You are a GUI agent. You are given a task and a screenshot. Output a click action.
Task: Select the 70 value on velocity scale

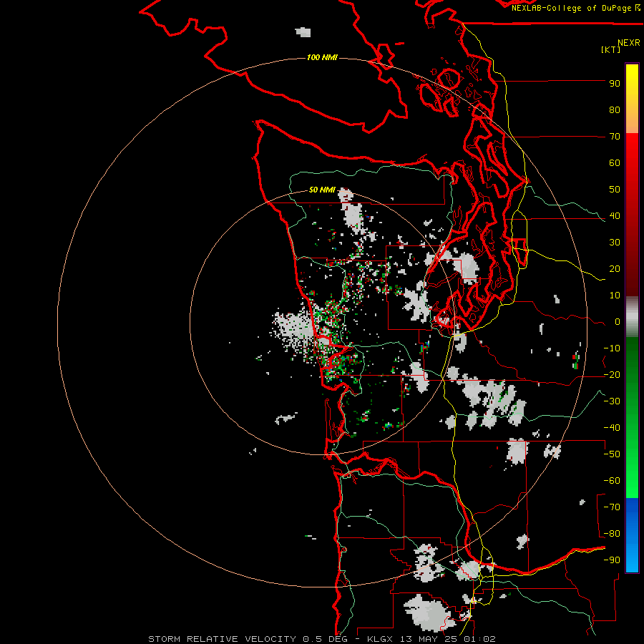point(615,137)
